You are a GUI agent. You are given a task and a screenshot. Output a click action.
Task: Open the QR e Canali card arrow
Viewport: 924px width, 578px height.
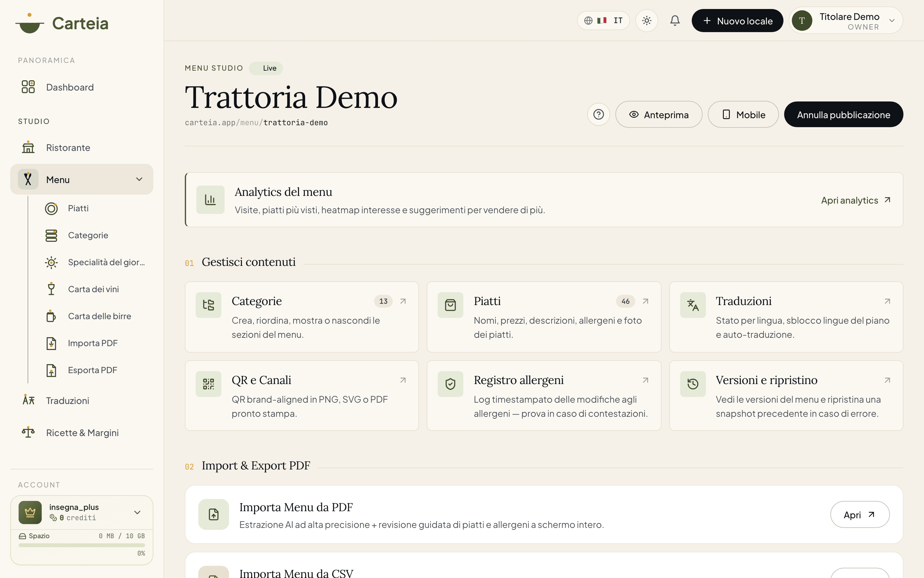403,381
